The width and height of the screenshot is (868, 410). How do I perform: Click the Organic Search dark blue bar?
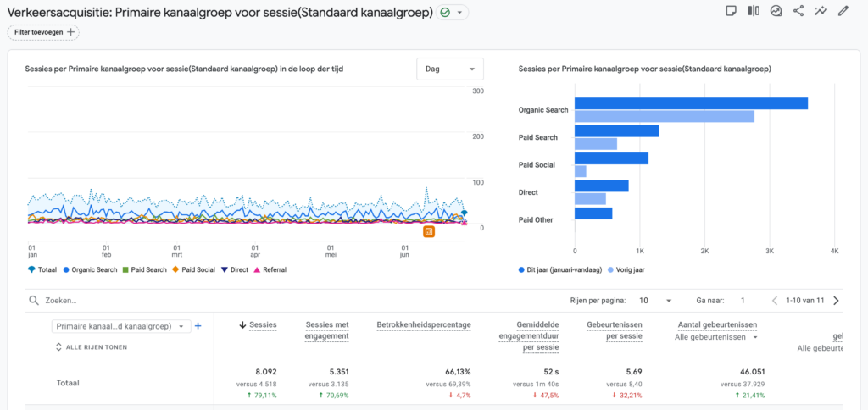point(691,103)
